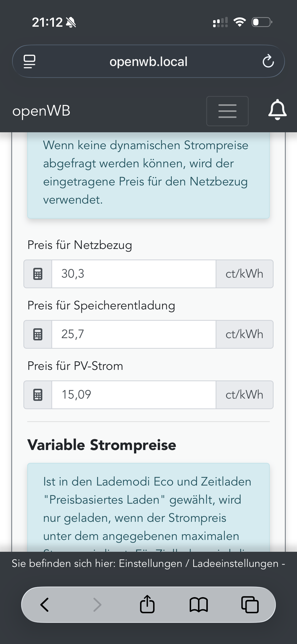
Task: Tap the browser forward arrow
Action: [x=97, y=605]
